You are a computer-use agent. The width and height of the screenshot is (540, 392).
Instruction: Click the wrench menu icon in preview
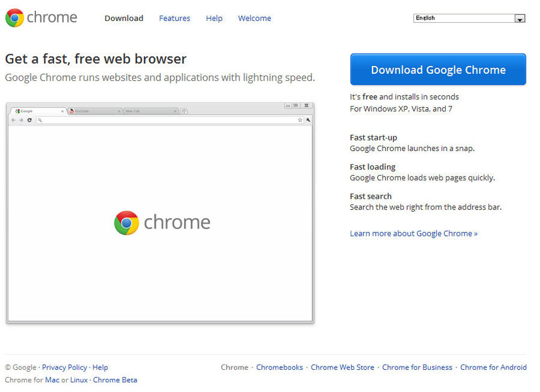308,120
